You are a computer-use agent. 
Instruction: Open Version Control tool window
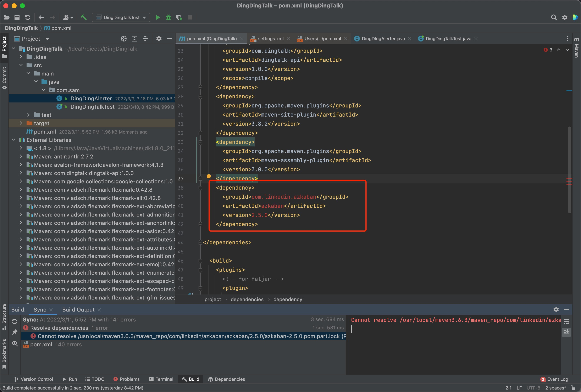33,379
